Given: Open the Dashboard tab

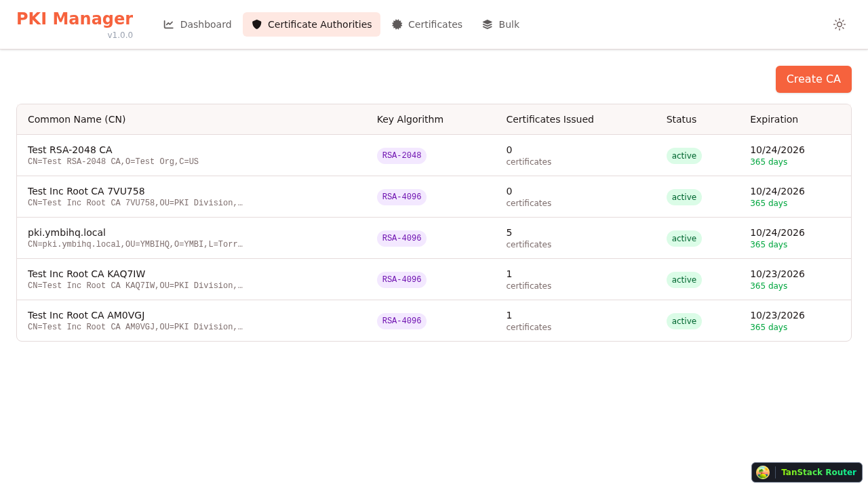Looking at the screenshot, I should pyautogui.click(x=197, y=24).
